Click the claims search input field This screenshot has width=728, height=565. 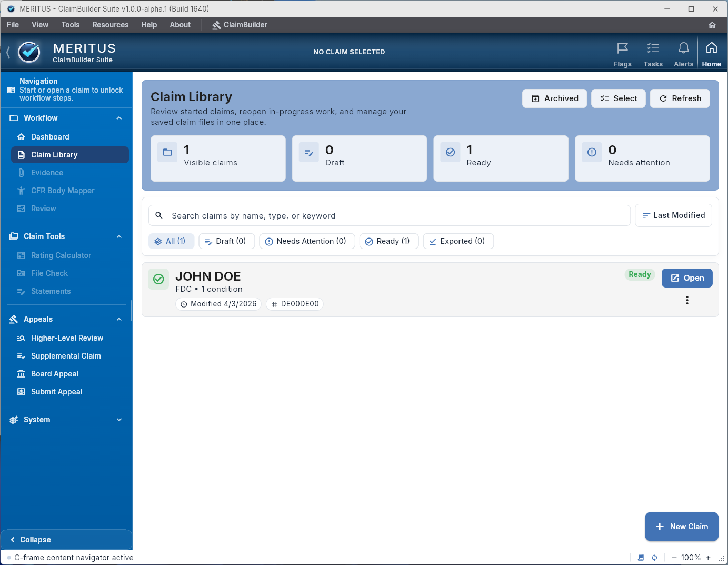click(x=388, y=215)
